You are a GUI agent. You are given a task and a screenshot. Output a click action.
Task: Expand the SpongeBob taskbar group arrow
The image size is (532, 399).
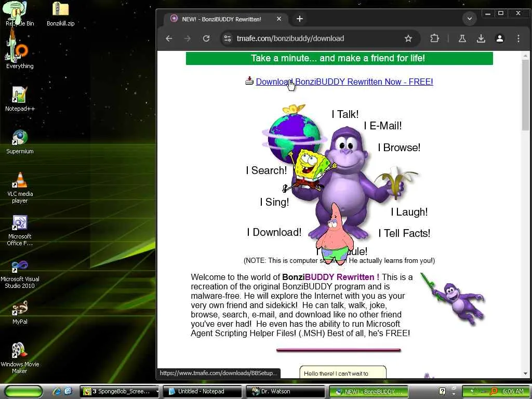(x=157, y=391)
